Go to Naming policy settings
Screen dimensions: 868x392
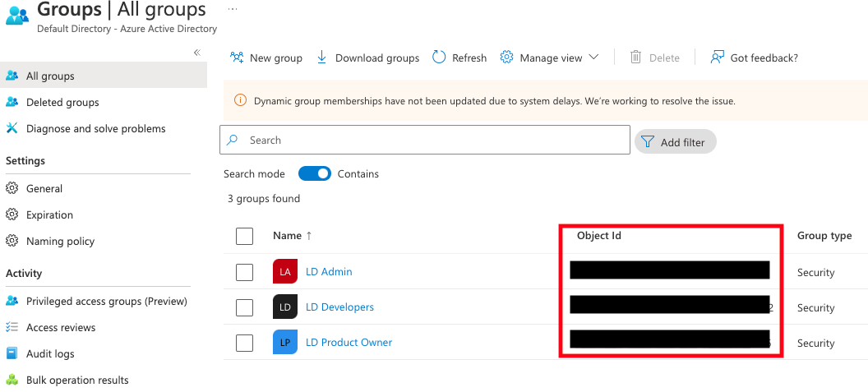click(x=60, y=241)
